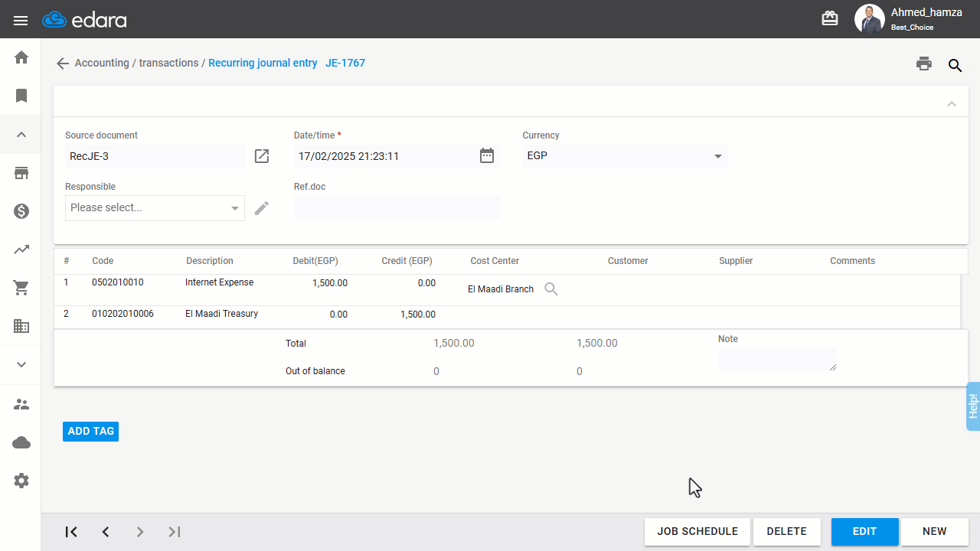Open the Currency dropdown EGP
The image size is (980, 551).
[x=625, y=156]
